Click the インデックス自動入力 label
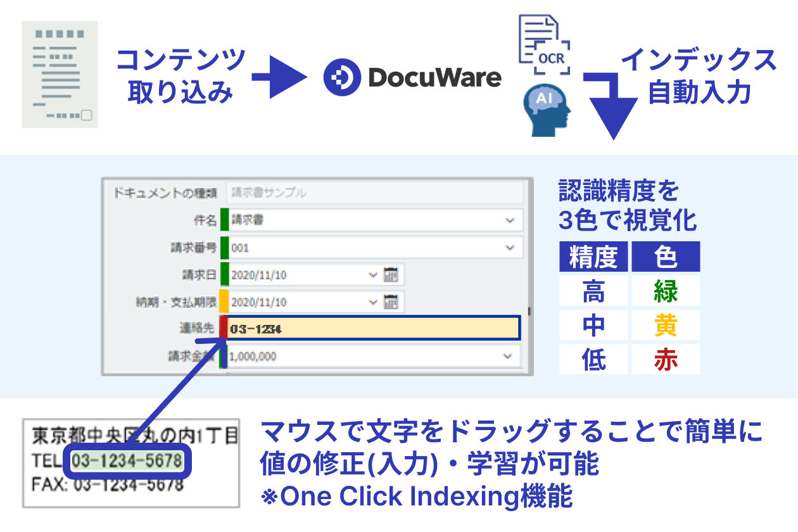 699,76
